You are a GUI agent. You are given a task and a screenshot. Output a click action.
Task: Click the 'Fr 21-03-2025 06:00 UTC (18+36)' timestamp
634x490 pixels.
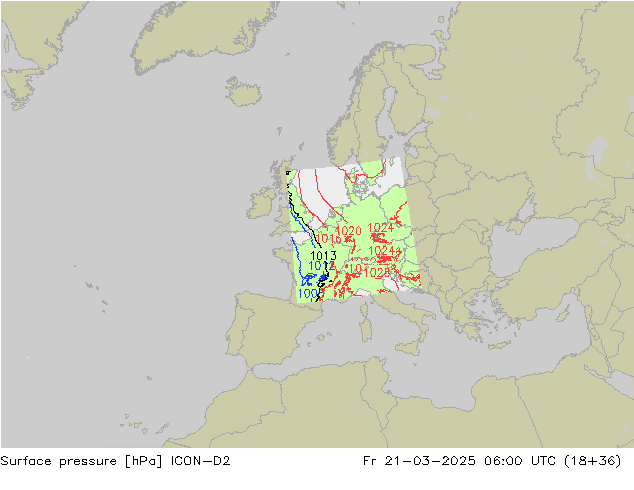[x=492, y=461]
